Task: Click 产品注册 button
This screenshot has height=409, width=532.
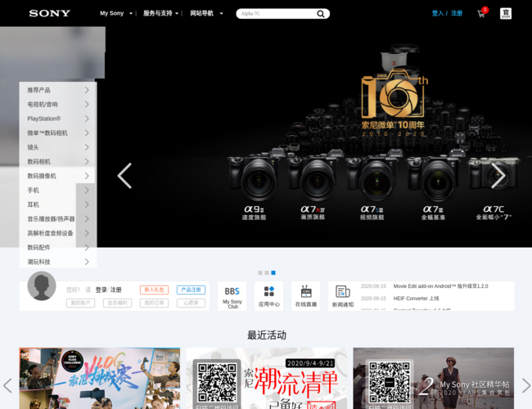Action: [191, 290]
